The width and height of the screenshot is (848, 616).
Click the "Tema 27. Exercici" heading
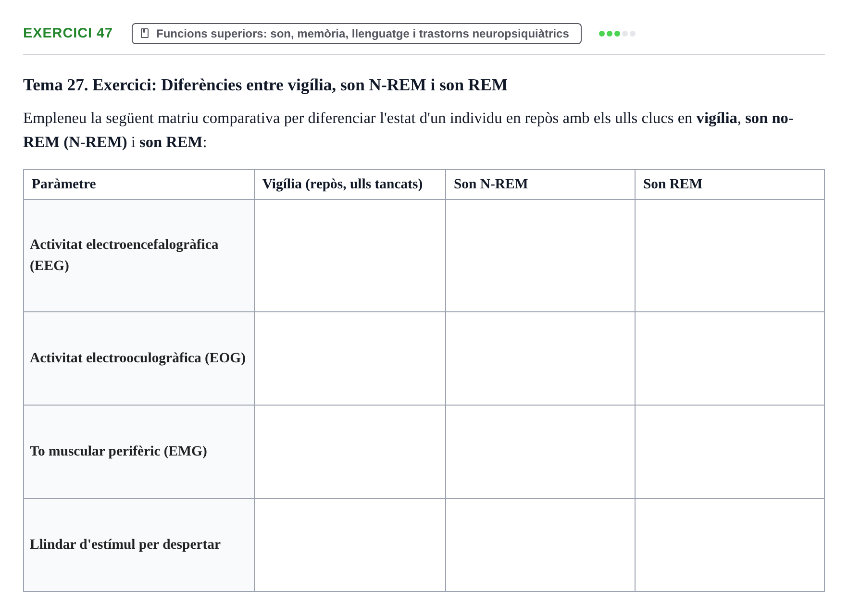(x=265, y=85)
